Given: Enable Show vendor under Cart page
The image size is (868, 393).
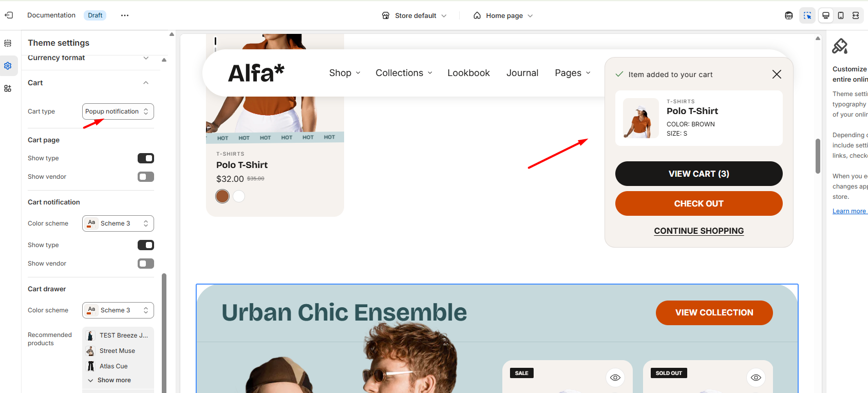Looking at the screenshot, I should pos(146,177).
